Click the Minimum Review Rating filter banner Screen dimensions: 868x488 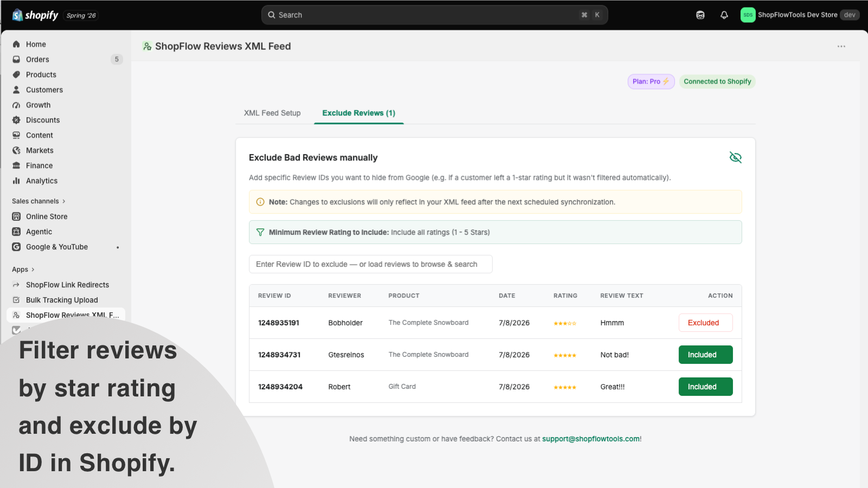point(495,232)
